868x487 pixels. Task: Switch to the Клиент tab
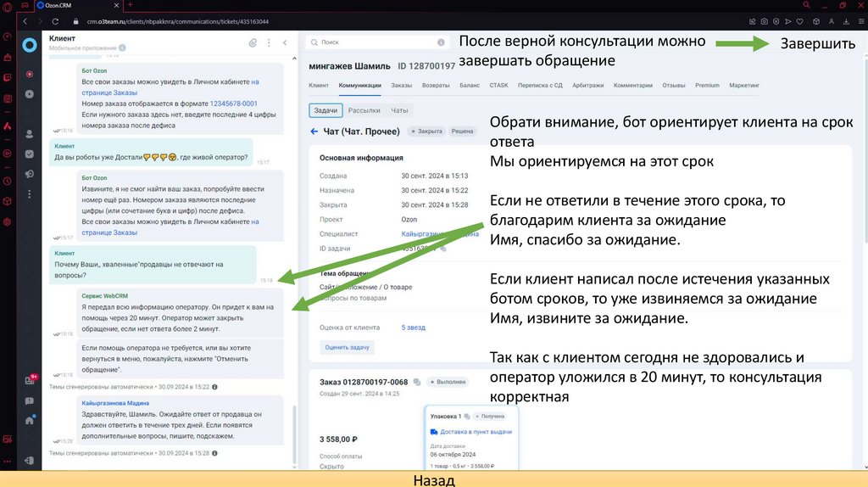319,86
